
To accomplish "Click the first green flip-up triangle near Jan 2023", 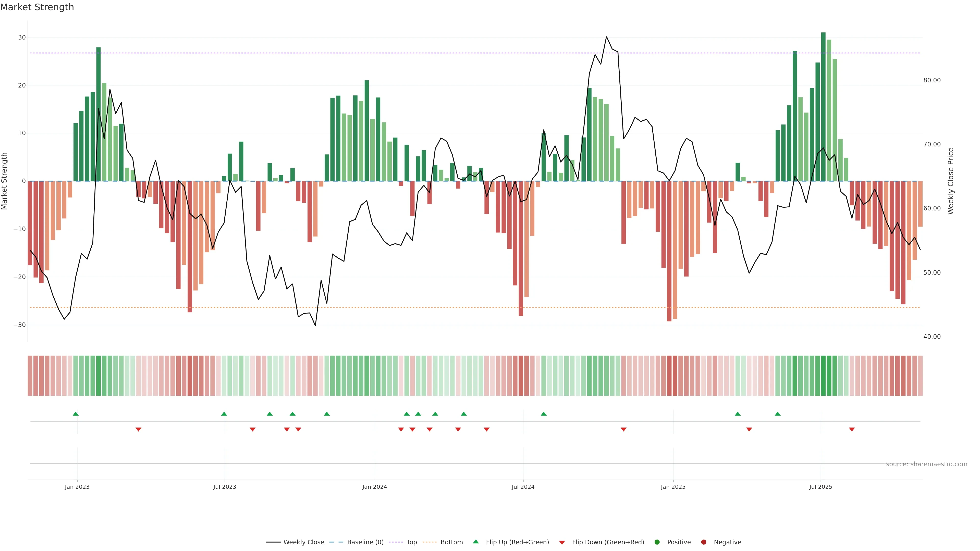I will pos(76,414).
